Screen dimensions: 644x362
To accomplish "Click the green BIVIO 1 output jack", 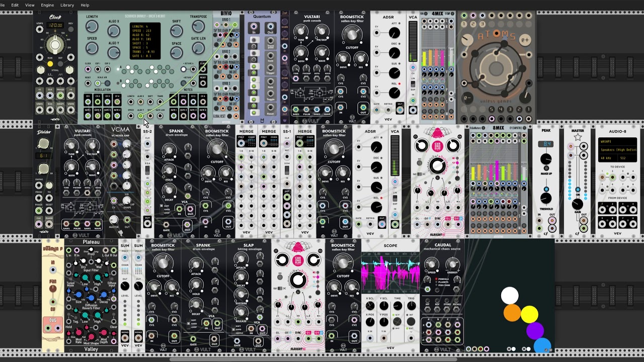I will (x=235, y=25).
